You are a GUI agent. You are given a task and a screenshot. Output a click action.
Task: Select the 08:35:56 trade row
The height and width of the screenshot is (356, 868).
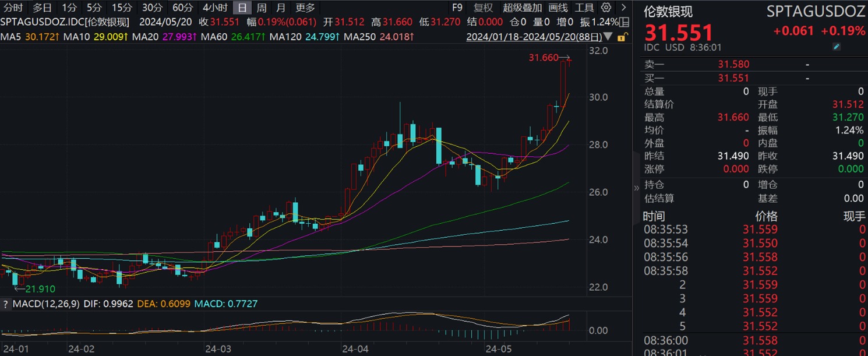[754, 257]
